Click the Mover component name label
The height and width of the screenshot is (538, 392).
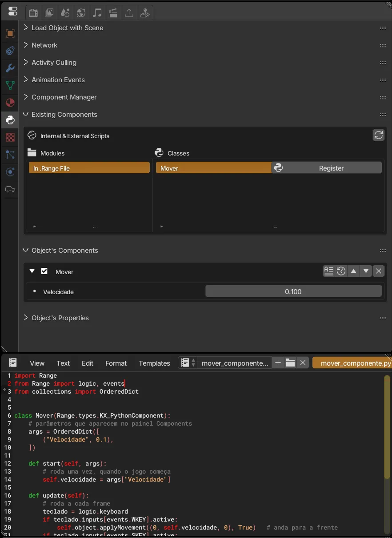coord(64,271)
